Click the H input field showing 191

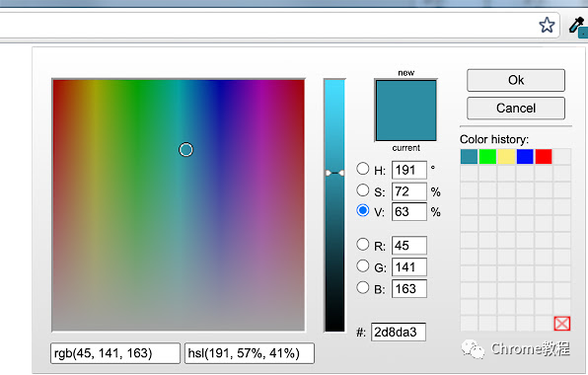[x=409, y=170]
